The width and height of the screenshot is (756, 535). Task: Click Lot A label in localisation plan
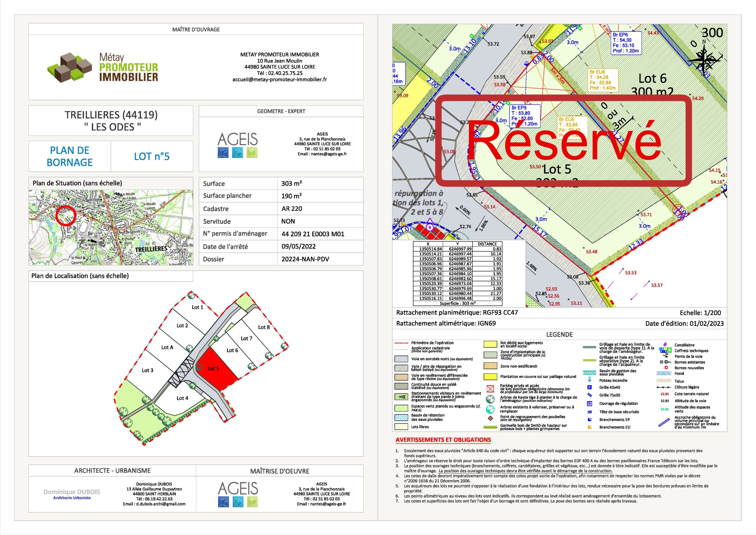coord(167,347)
